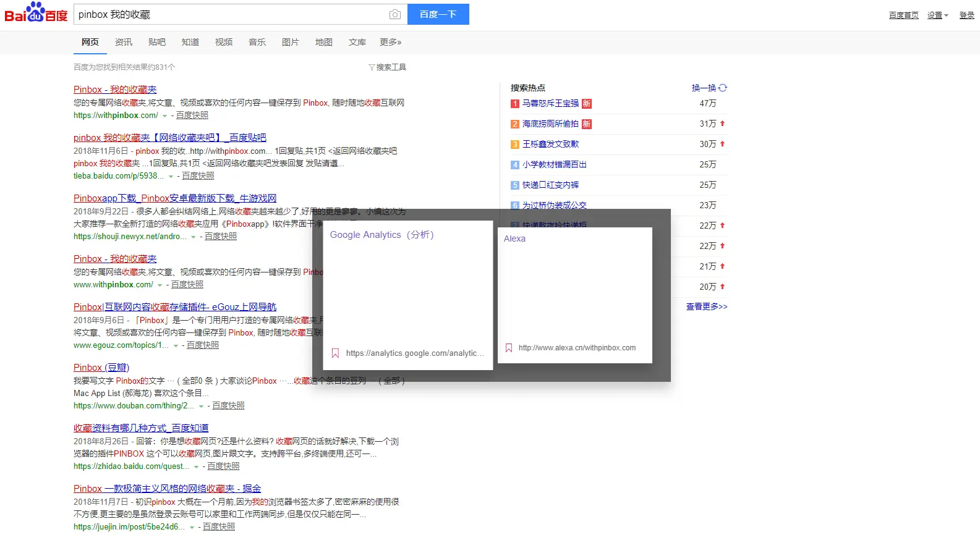Select the 网页 tab
The width and height of the screenshot is (980, 540).
coord(90,42)
